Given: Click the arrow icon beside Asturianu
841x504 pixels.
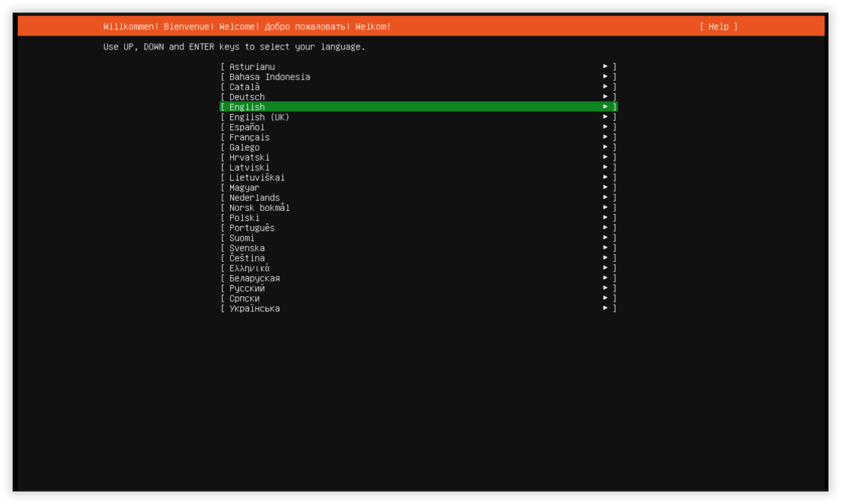Looking at the screenshot, I should pos(605,66).
